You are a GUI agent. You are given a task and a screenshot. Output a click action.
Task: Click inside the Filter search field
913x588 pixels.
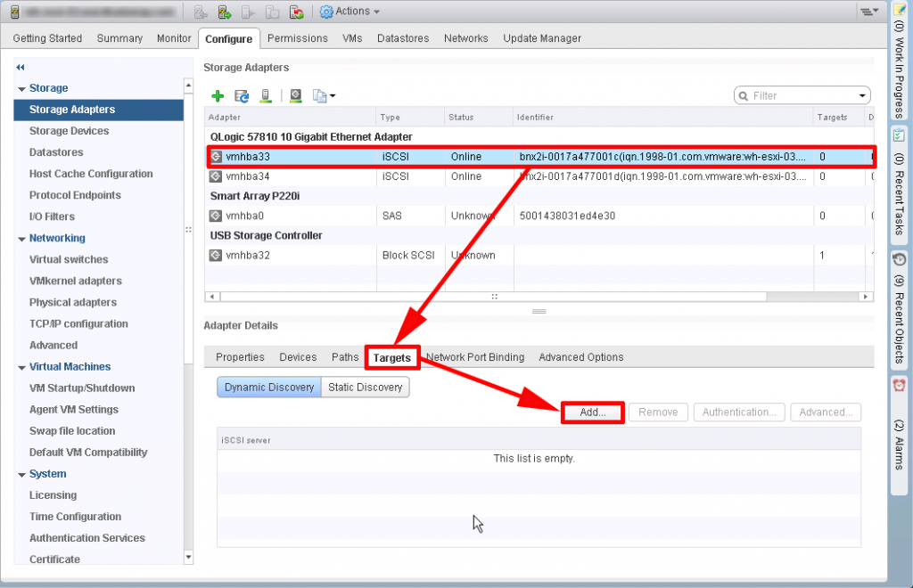(798, 95)
